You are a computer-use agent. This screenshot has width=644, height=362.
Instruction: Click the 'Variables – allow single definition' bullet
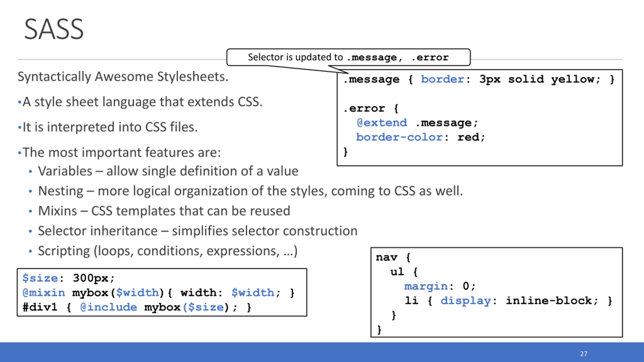168,171
